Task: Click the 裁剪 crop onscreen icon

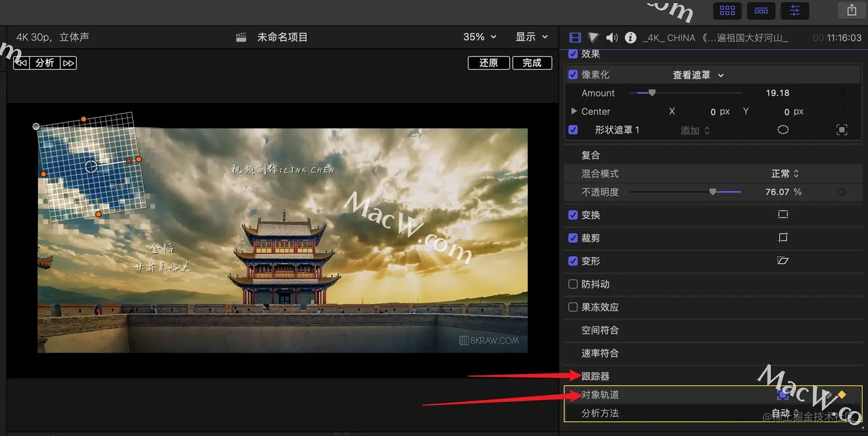Action: 783,238
